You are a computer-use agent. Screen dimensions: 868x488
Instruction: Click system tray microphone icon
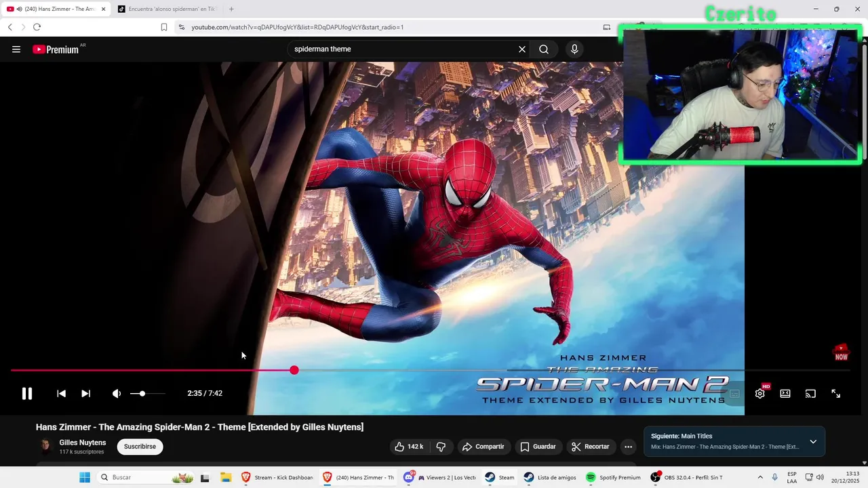775,477
